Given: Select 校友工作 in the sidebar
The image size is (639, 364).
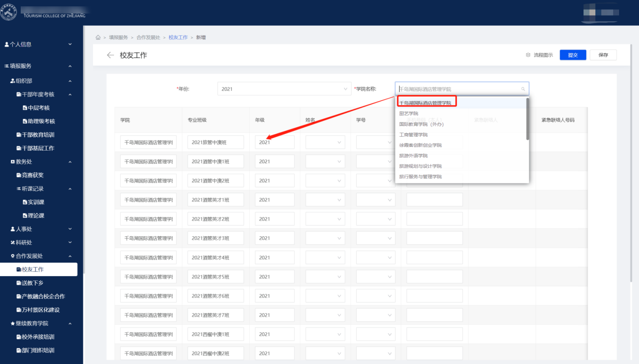Looking at the screenshot, I should [39, 269].
